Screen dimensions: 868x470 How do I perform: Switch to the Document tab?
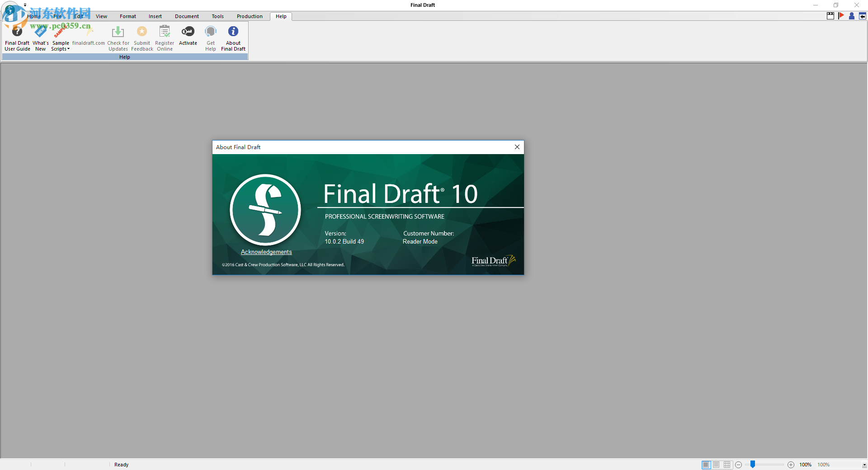click(187, 16)
